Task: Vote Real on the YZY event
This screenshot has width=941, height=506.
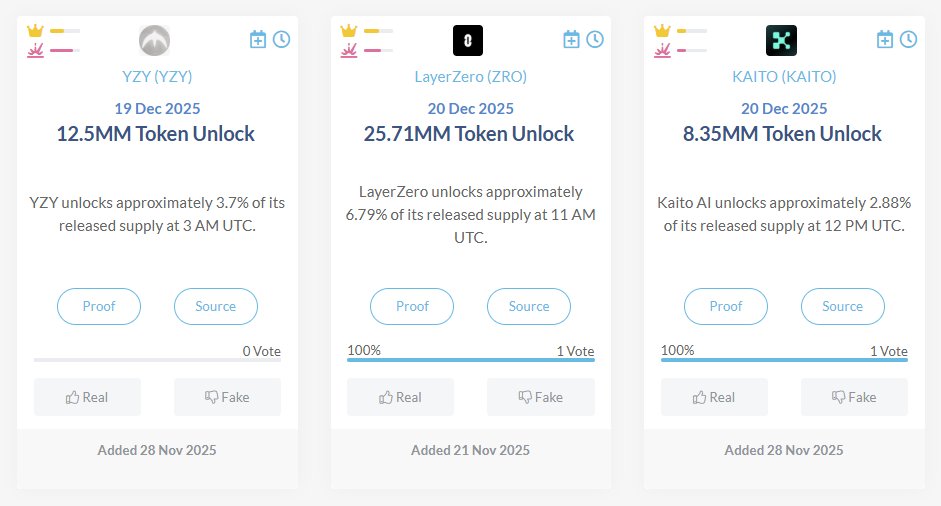Action: (x=87, y=397)
